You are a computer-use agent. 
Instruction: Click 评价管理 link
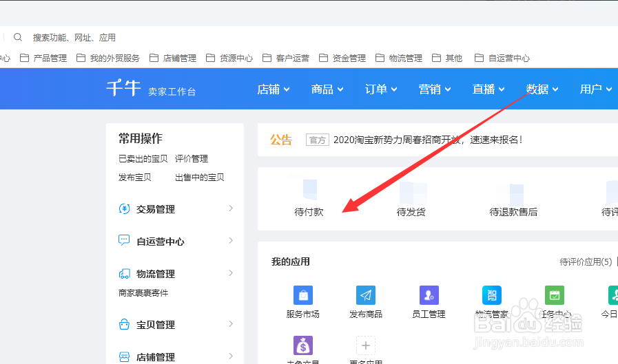(192, 158)
